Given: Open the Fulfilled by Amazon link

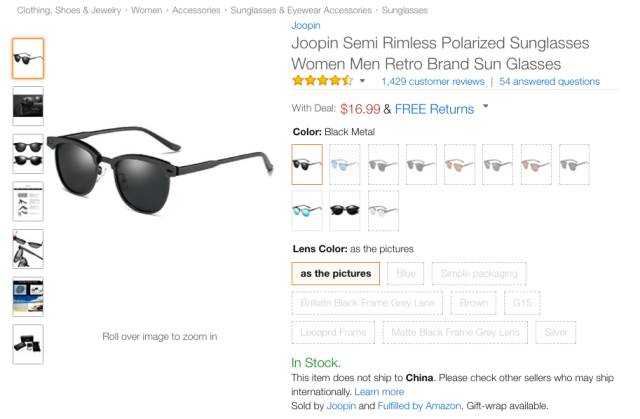Looking at the screenshot, I should pyautogui.click(x=419, y=406).
